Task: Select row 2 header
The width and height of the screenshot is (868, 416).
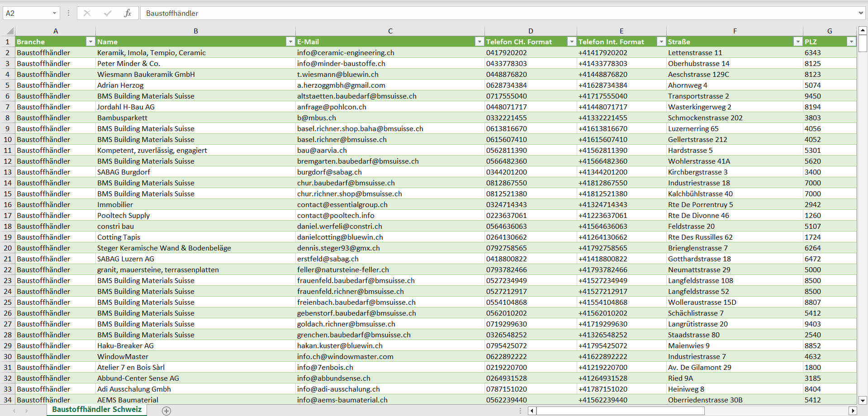Action: point(8,52)
